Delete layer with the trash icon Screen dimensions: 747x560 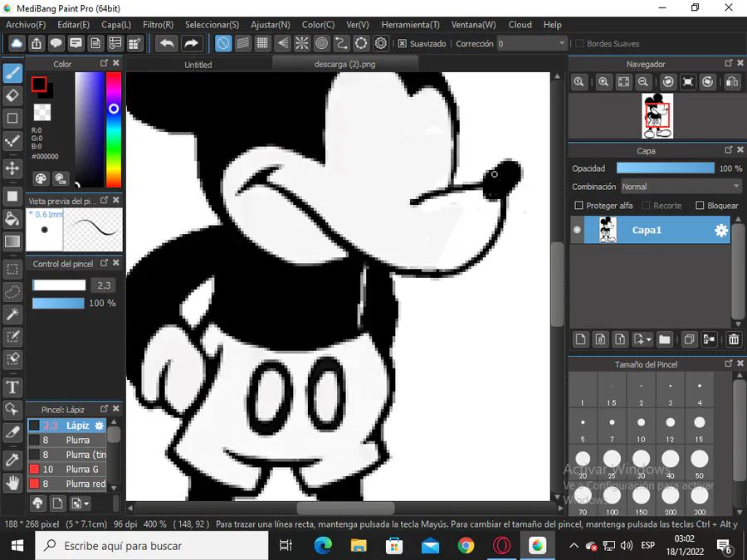point(734,339)
